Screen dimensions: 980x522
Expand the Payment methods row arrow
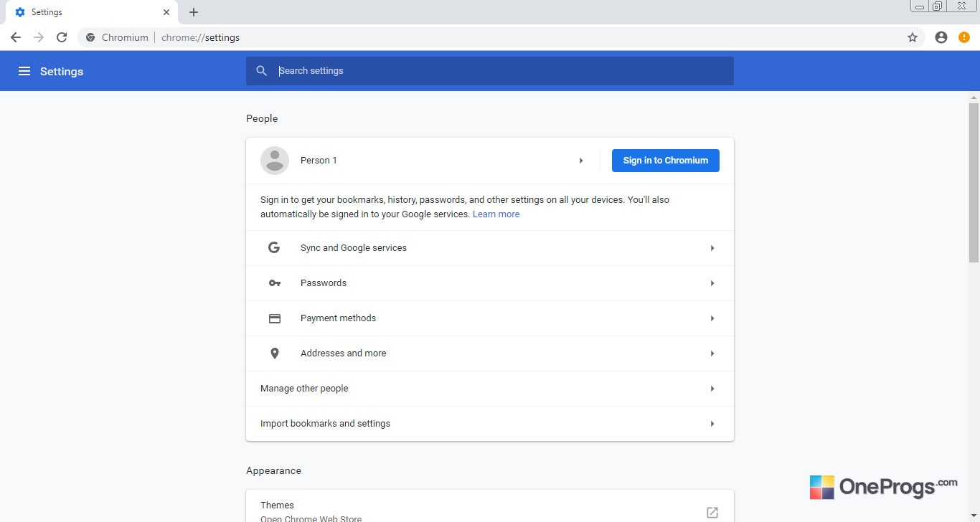712,318
